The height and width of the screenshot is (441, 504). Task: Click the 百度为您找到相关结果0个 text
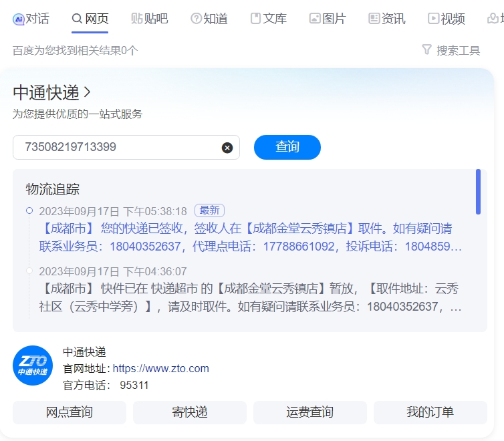coord(76,50)
